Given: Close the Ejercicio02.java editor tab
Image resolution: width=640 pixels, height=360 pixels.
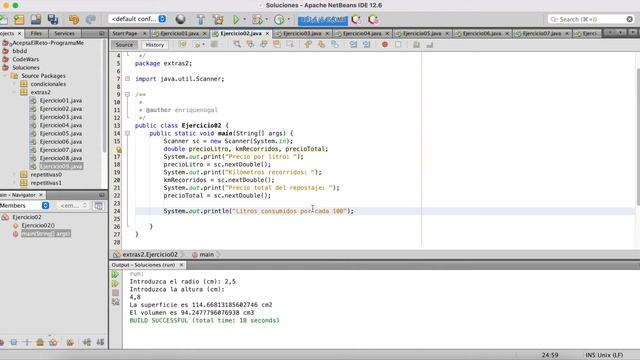Looking at the screenshot, I should tap(268, 33).
